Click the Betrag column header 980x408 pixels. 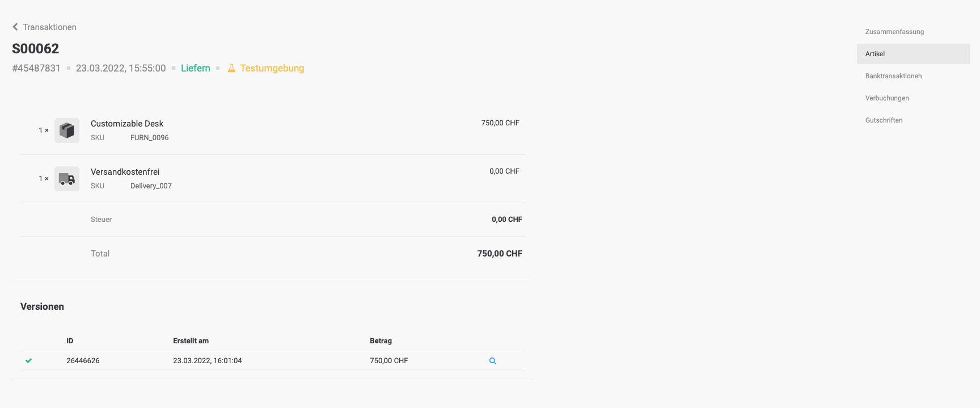pyautogui.click(x=381, y=341)
